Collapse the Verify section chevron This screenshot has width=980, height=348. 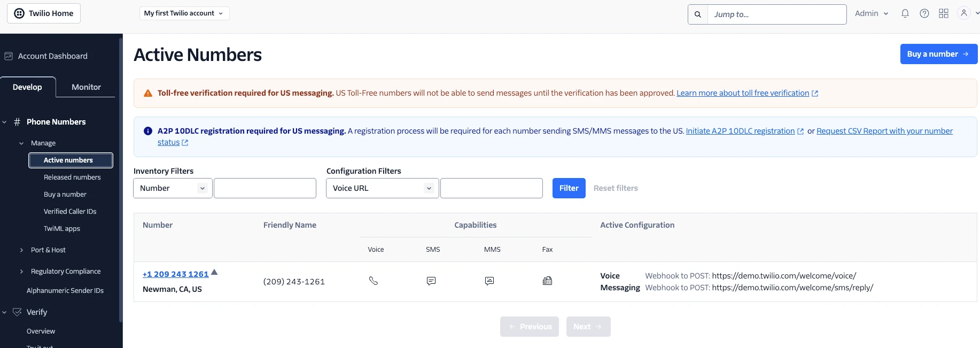point(5,312)
